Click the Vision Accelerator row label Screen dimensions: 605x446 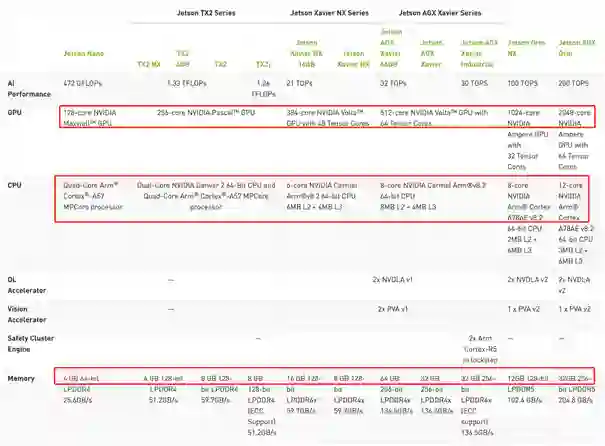[27, 314]
